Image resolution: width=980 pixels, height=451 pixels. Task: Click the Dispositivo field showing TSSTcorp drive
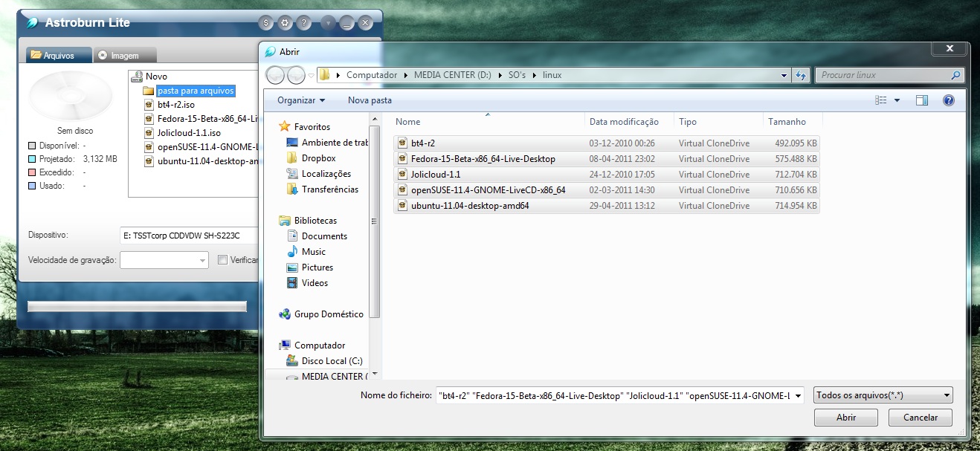pyautogui.click(x=189, y=236)
